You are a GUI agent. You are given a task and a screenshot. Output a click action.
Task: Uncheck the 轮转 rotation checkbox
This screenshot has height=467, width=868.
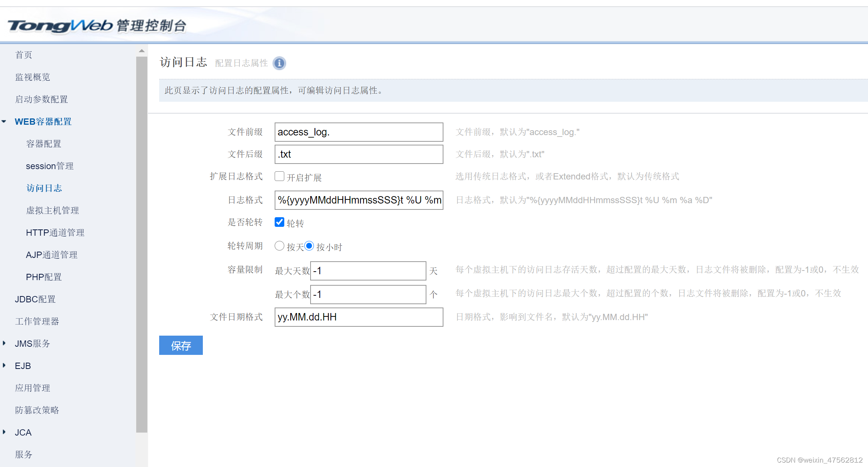pos(279,222)
